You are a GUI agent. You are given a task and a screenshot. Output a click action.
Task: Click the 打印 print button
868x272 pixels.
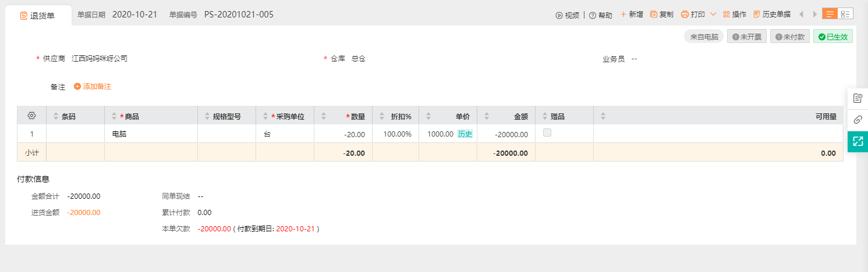[x=693, y=15]
